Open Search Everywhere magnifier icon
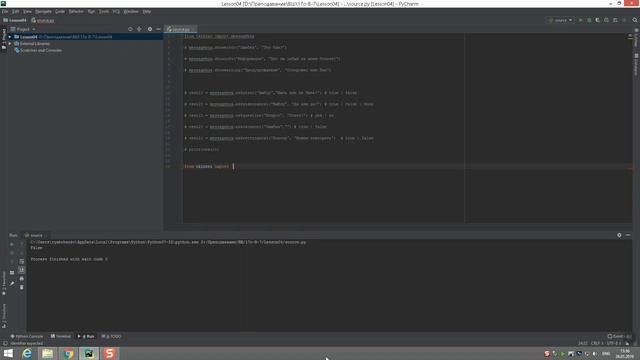Image resolution: width=640 pixels, height=360 pixels. (635, 20)
